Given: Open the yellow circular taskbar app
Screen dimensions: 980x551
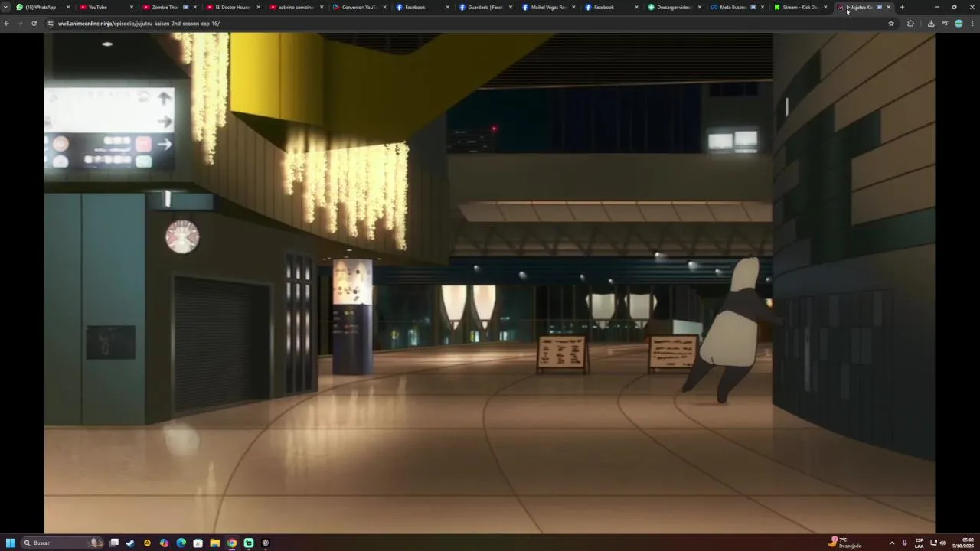Looking at the screenshot, I should click(x=147, y=543).
